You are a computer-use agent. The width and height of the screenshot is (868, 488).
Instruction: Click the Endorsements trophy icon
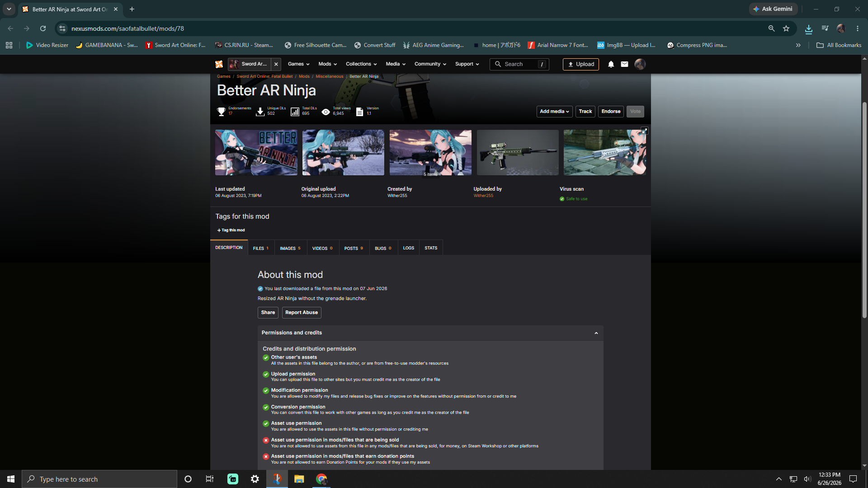[x=221, y=112]
